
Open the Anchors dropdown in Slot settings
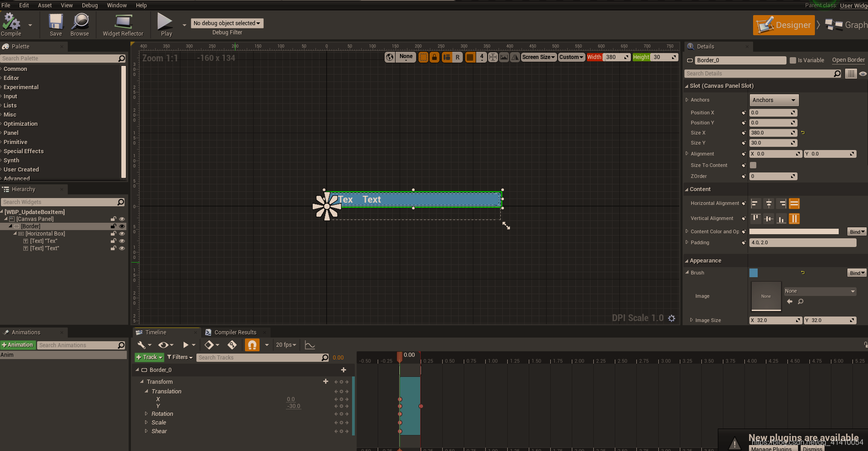(773, 100)
